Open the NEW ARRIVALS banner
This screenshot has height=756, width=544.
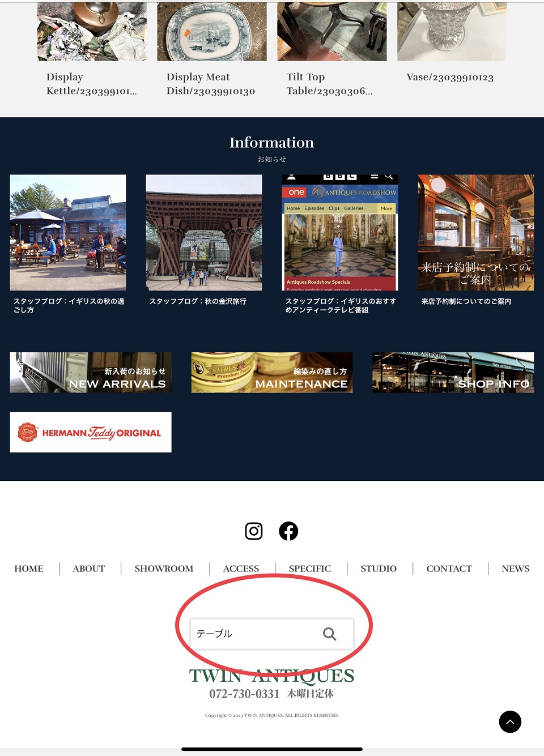tap(91, 373)
